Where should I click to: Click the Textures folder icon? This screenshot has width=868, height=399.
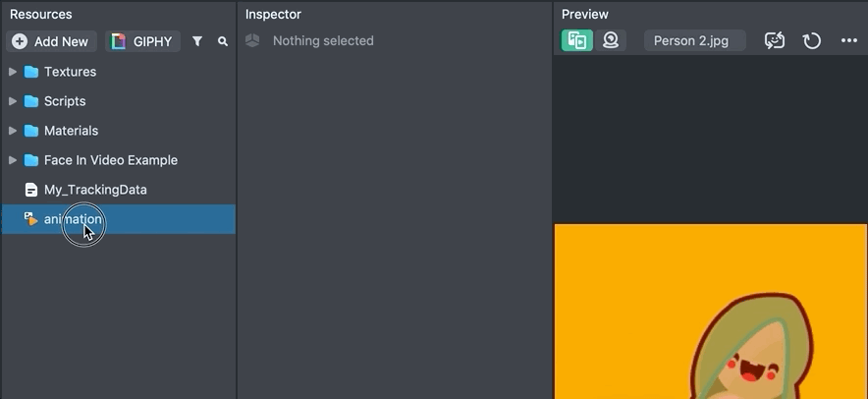31,72
